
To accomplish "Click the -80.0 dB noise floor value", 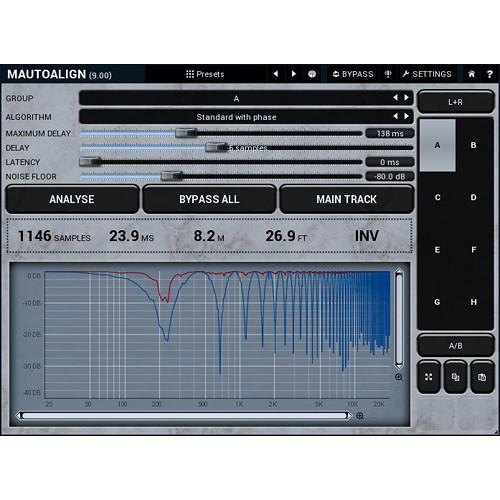I will click(x=390, y=176).
